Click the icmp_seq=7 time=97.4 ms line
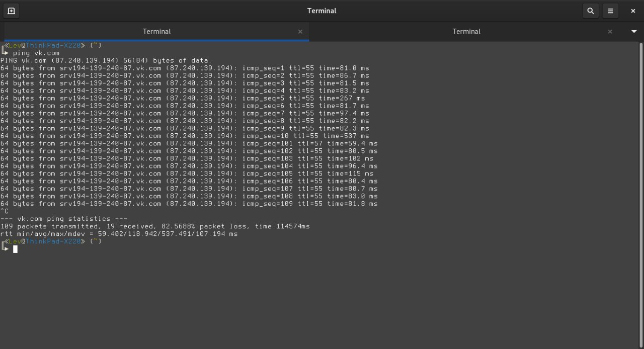Screen dimensions: 644x349 [185, 113]
